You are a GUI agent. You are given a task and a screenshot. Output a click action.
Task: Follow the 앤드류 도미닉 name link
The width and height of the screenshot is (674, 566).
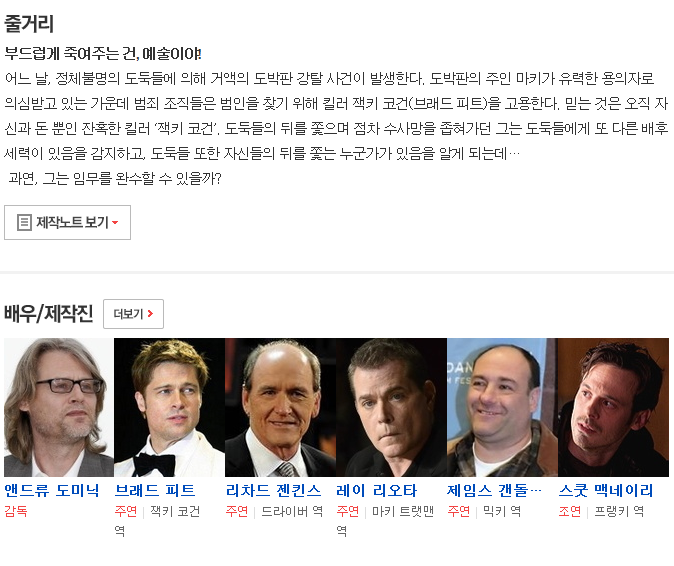click(x=52, y=490)
